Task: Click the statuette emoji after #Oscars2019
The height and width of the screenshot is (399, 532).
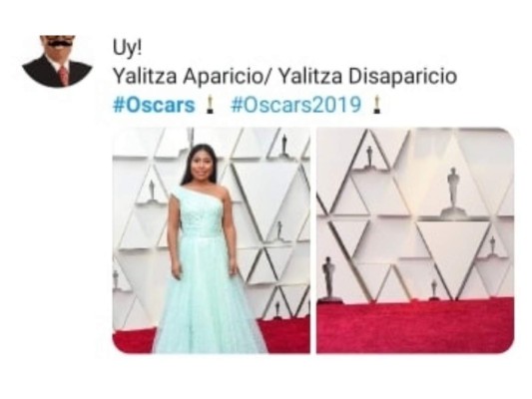Action: [375, 105]
